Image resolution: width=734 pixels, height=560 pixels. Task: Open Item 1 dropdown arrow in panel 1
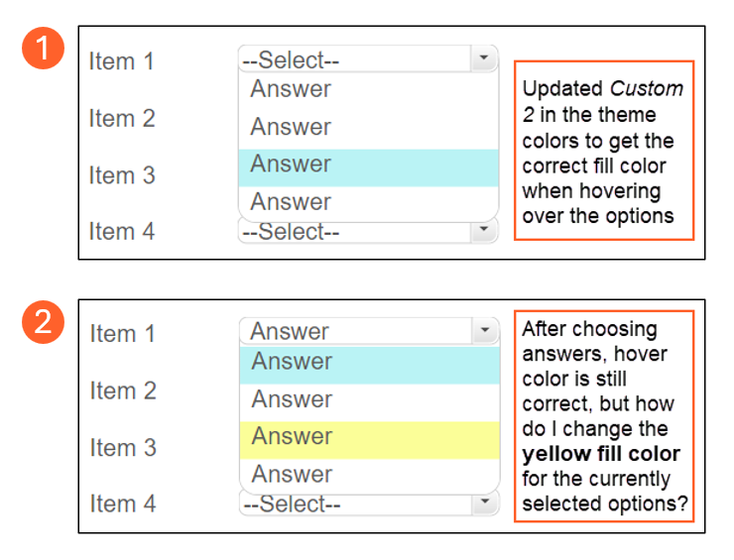[x=483, y=59]
